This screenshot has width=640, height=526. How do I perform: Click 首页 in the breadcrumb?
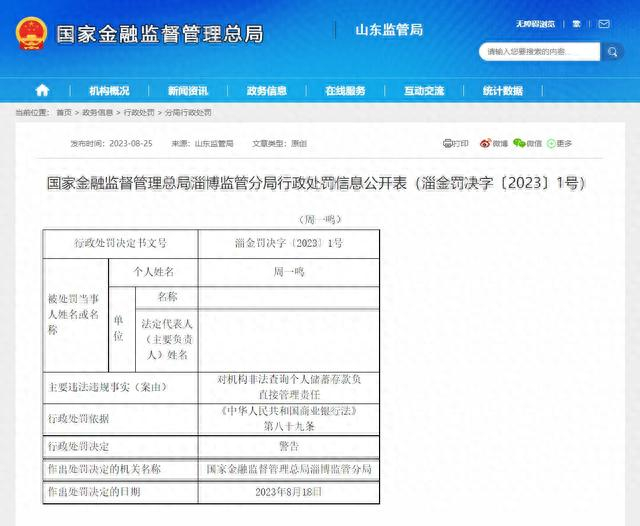[x=64, y=112]
